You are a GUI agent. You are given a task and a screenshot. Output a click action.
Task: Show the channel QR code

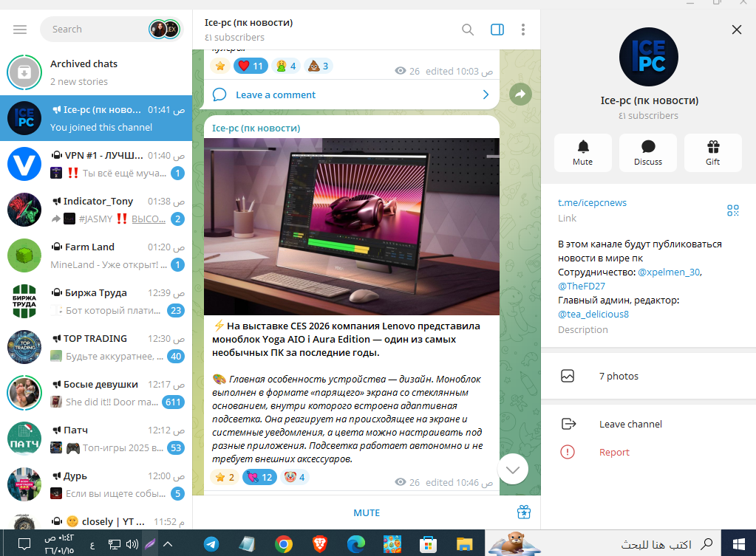coord(733,210)
